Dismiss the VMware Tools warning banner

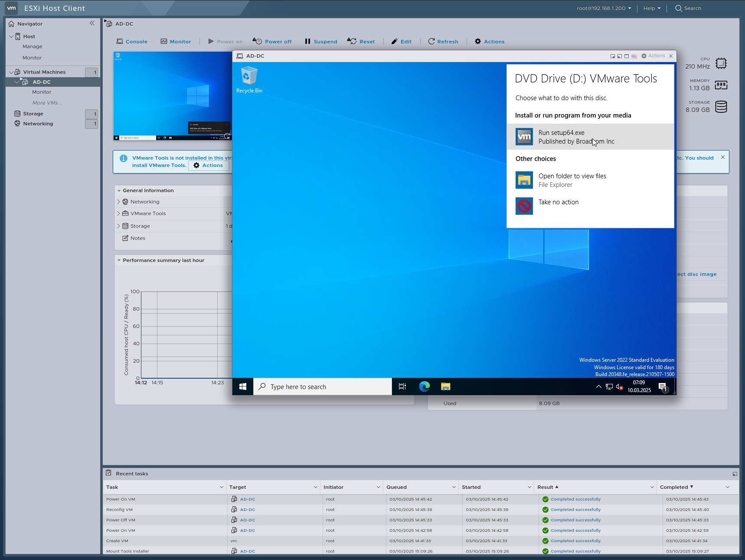tap(722, 157)
